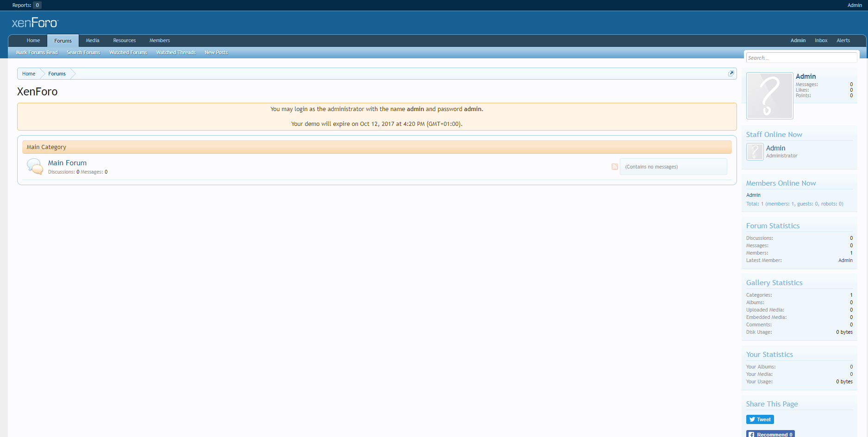Image resolution: width=868 pixels, height=437 pixels.
Task: Open the Main Forum link
Action: tap(67, 163)
